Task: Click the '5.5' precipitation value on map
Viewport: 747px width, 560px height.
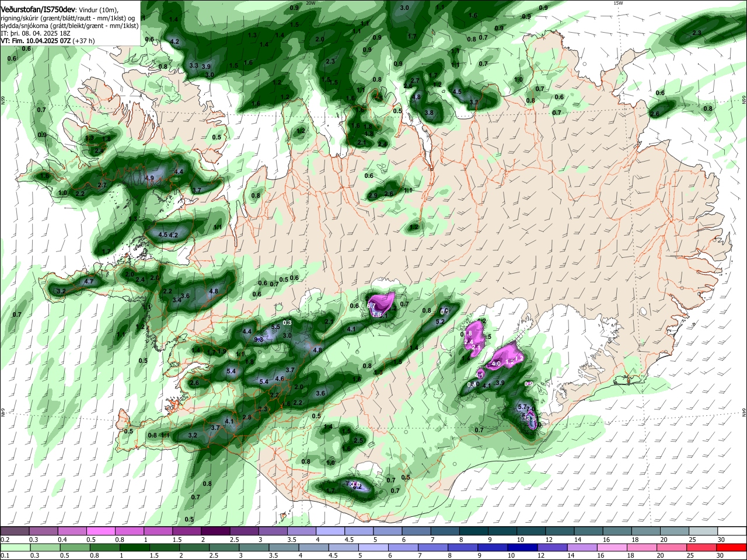Action: [276, 327]
